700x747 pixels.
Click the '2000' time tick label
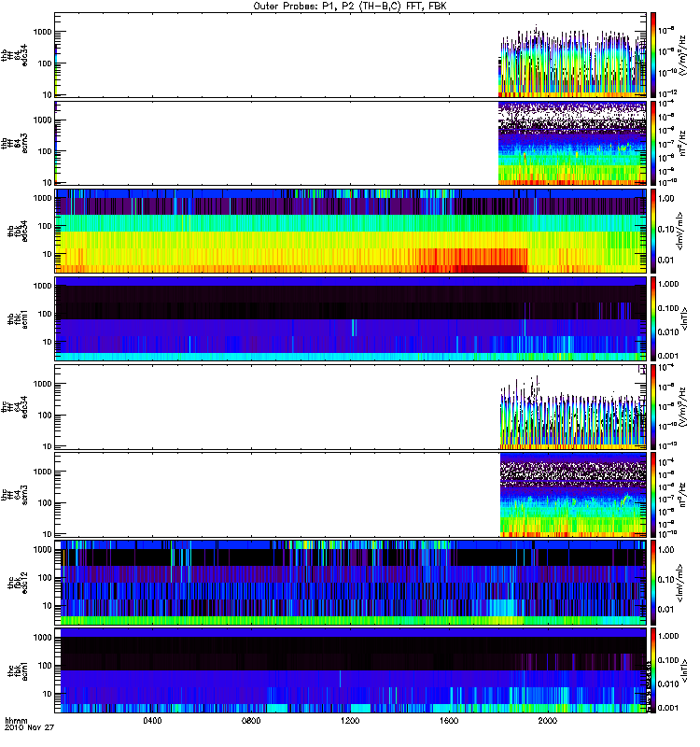(548, 720)
